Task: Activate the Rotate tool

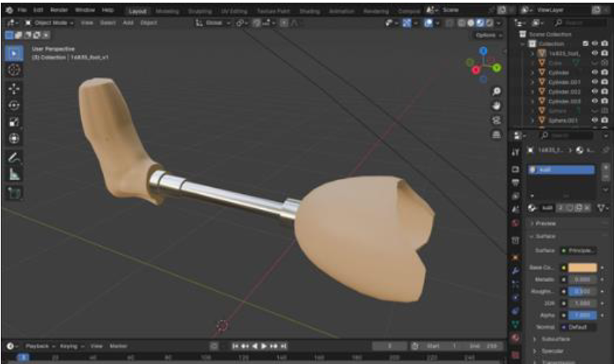Action: (14, 105)
